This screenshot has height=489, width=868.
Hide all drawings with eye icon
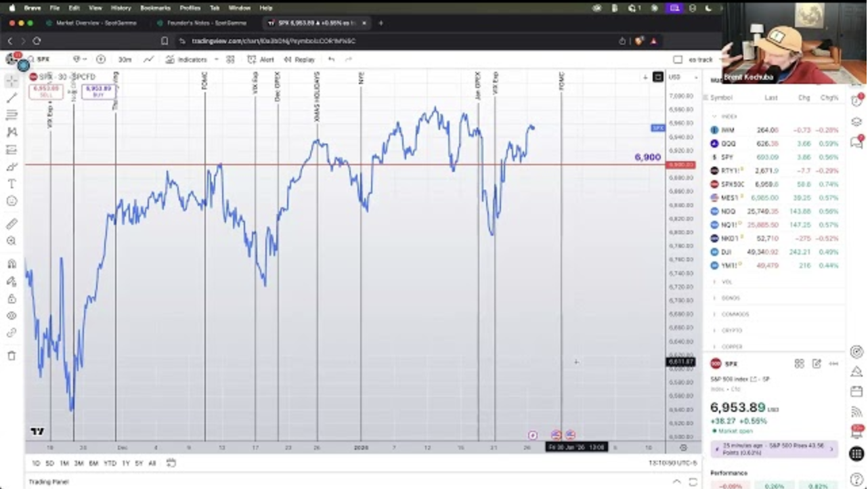click(12, 316)
